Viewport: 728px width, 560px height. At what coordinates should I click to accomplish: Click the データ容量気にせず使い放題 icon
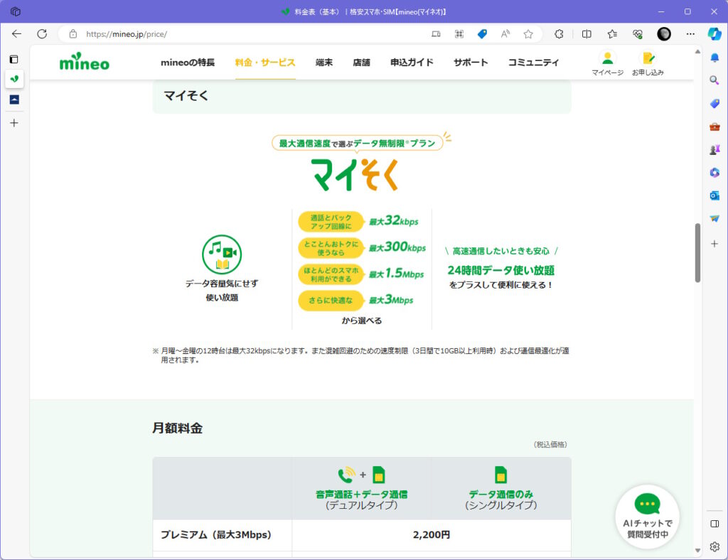[x=222, y=254]
